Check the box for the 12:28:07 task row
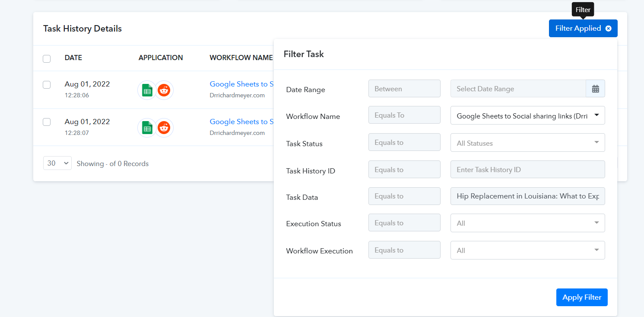The image size is (644, 317). pos(47,122)
